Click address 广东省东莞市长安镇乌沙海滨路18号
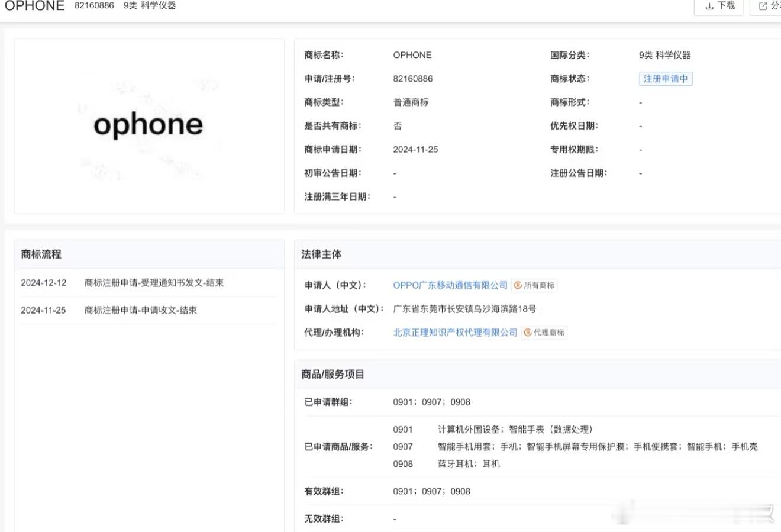781x532 pixels. click(464, 309)
